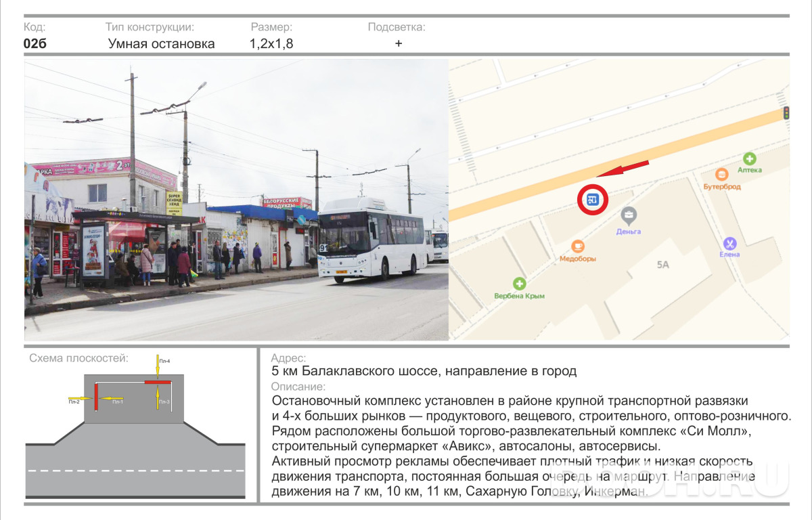Viewport: 812px width, 520px height.
Task: Select the Медобory cafe marker icon
Action: [x=577, y=246]
